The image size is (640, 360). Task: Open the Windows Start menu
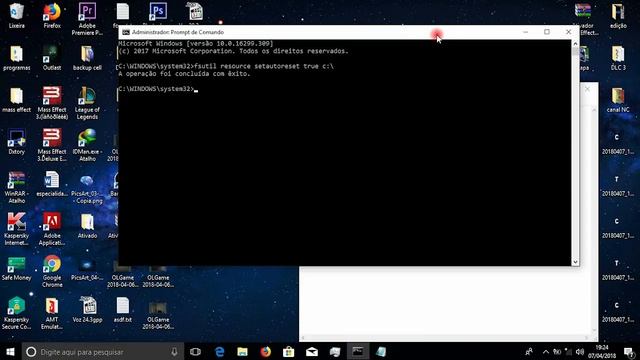point(11,351)
